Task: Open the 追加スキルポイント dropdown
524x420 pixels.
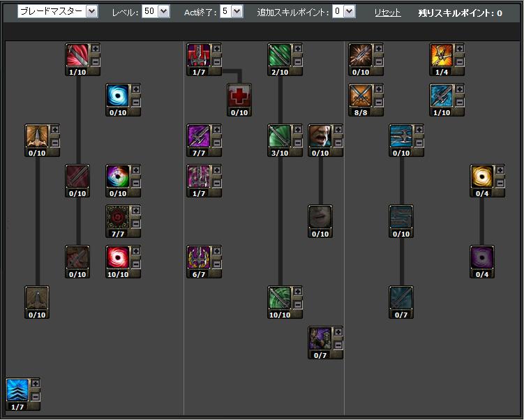Action: tap(344, 12)
